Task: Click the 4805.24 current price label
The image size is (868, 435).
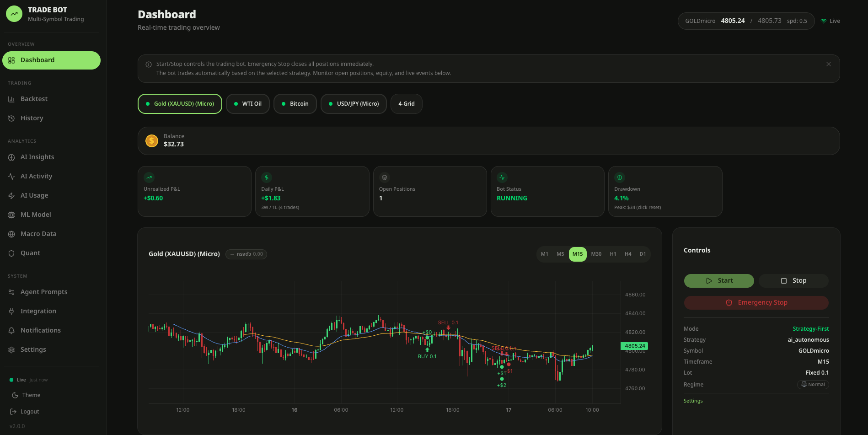Action: (634, 346)
